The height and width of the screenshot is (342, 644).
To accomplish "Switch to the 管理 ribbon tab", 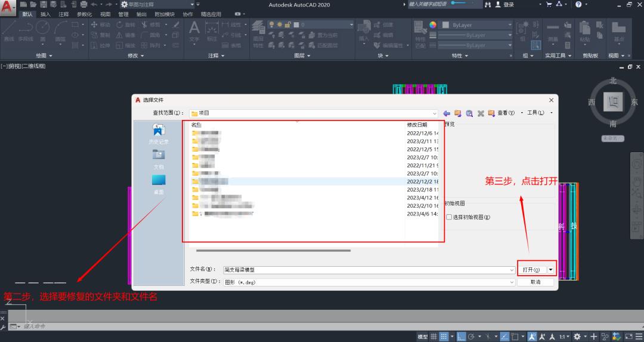I will [123, 14].
